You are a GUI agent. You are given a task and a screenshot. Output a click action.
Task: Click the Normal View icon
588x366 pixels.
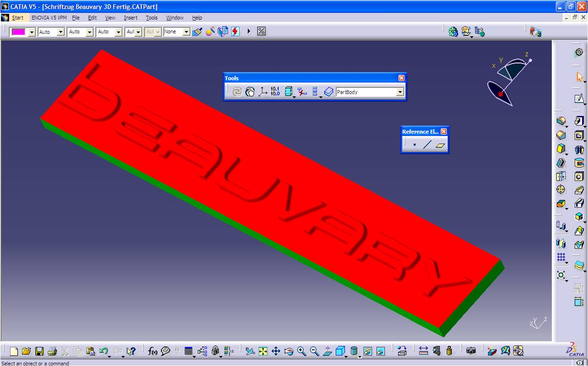click(327, 351)
